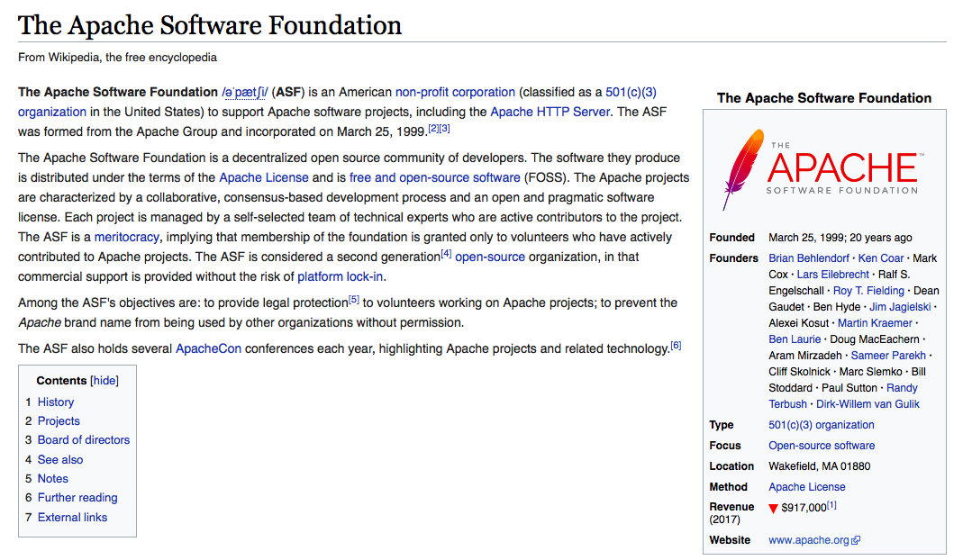Image resolution: width=963 pixels, height=560 pixels.
Task: Jump to the History section
Action: click(56, 402)
